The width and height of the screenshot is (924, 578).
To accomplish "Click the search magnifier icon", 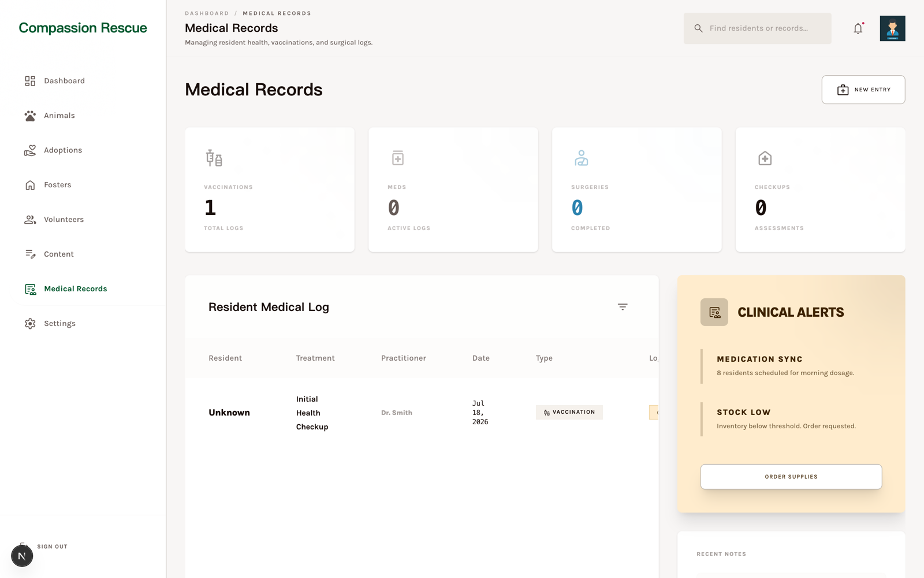I will coord(698,28).
